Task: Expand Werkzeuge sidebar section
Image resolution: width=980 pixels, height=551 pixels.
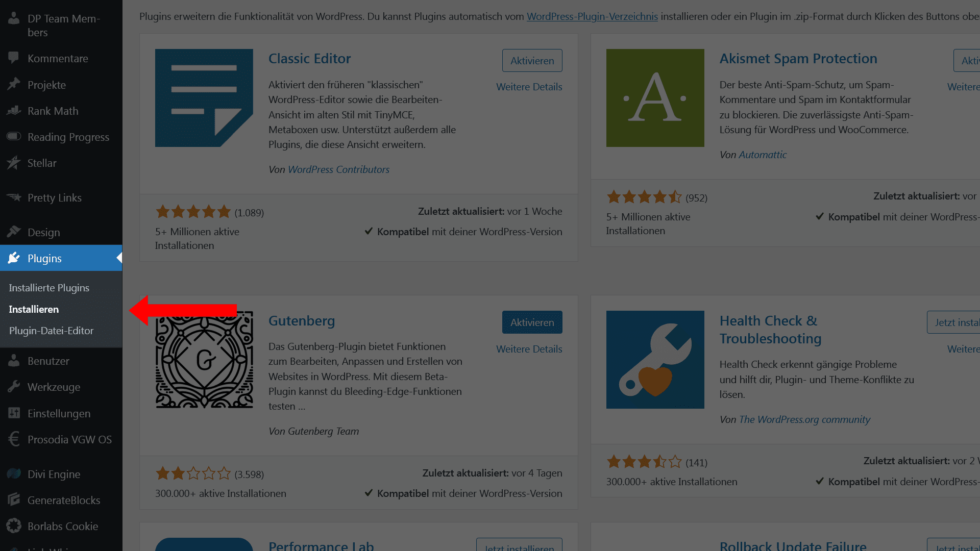Action: click(x=54, y=387)
